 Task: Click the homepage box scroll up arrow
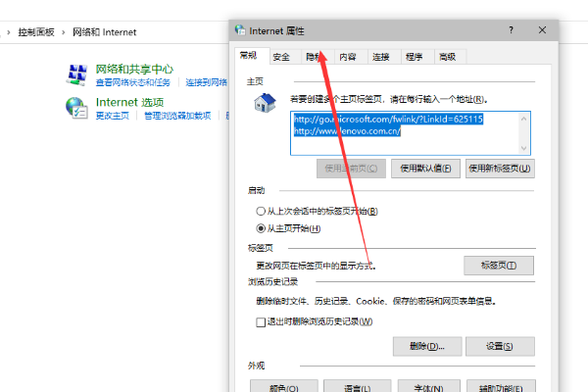pos(524,119)
